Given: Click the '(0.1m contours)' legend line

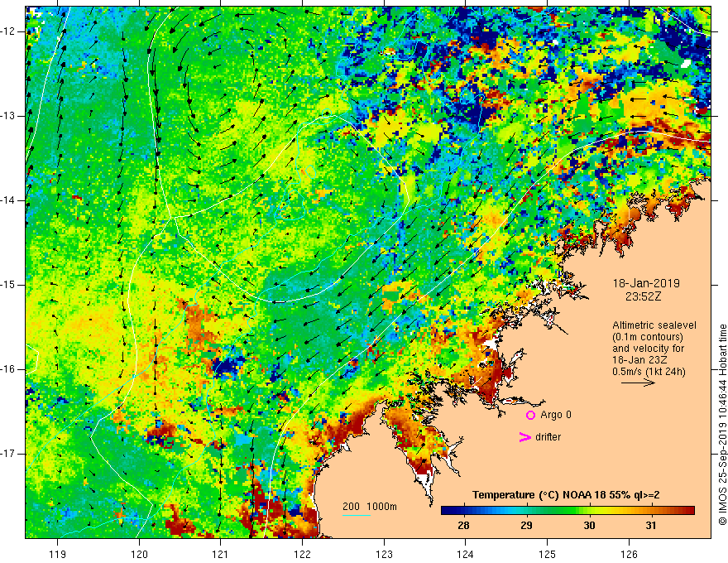Looking at the screenshot, I should tap(648, 337).
